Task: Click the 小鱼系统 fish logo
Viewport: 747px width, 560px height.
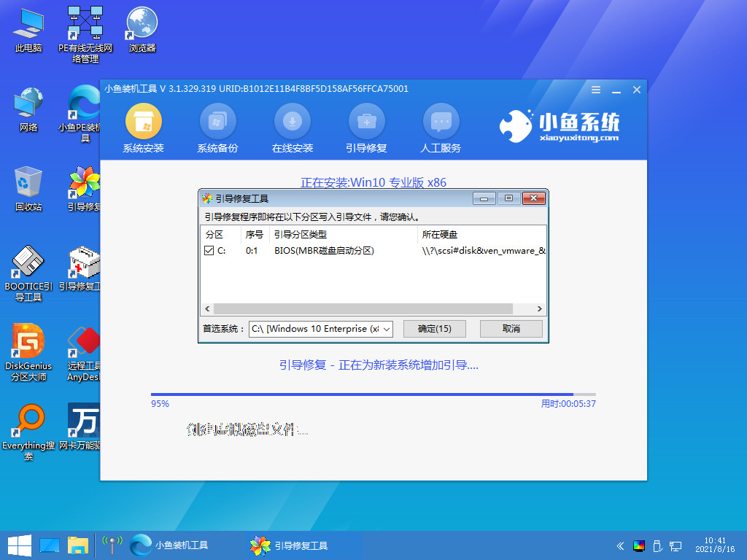Action: [x=515, y=125]
